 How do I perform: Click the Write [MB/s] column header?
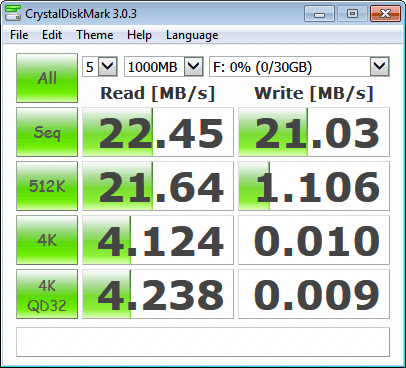[314, 93]
